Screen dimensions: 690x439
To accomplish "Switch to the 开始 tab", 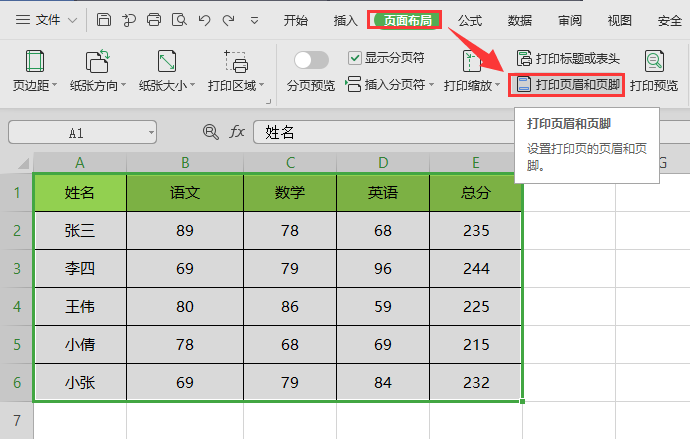I will (295, 20).
